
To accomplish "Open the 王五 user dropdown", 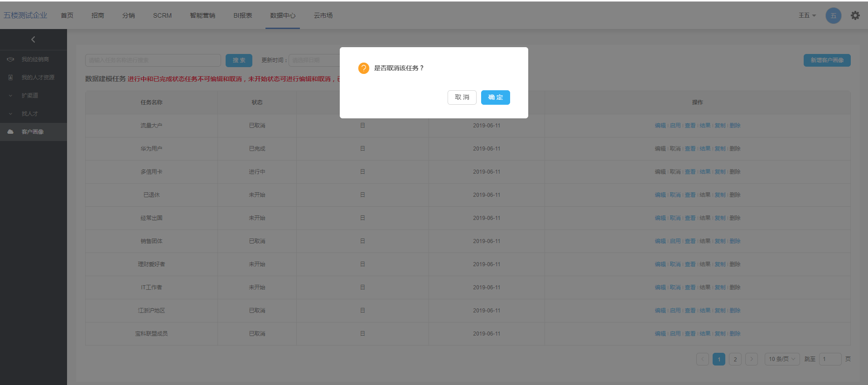I will pyautogui.click(x=807, y=15).
